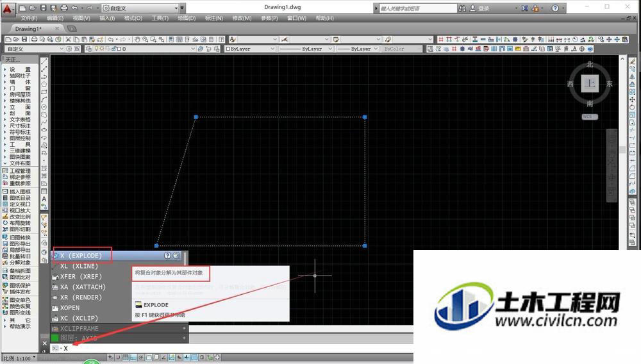Viewport: 641px width, 364px height.
Task: Click the Cut scissors icon in standard toolbar
Action: (x=69, y=39)
